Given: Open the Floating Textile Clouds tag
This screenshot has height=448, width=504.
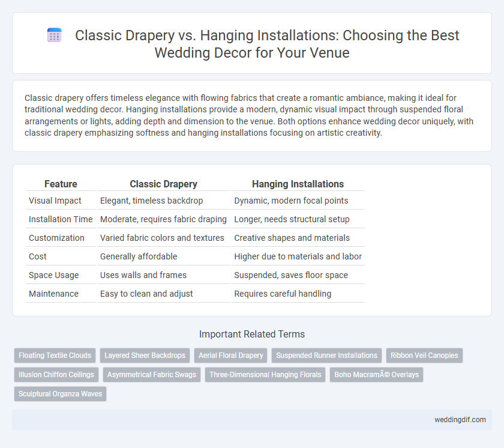Looking at the screenshot, I should tap(55, 356).
